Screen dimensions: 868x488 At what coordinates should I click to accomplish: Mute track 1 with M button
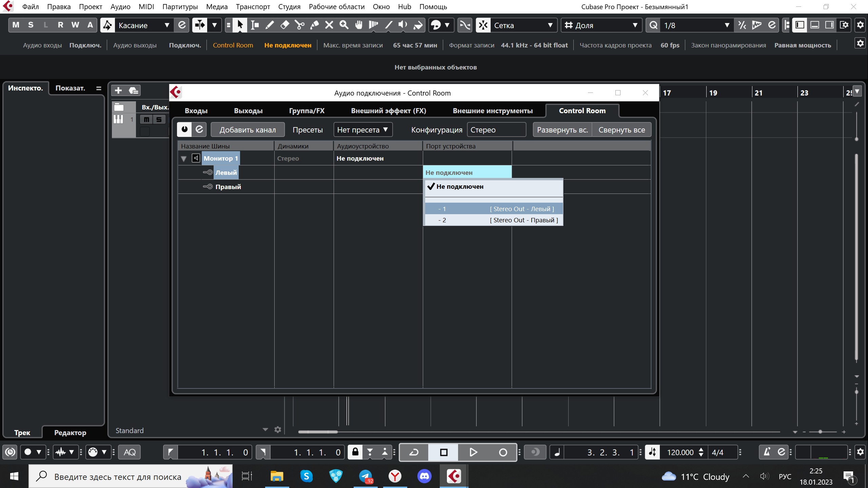146,120
